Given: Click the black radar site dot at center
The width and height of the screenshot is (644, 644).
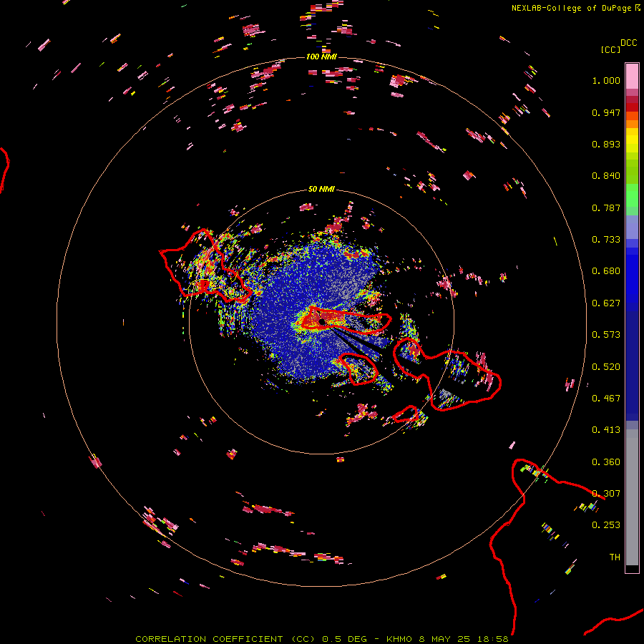Looking at the screenshot, I should (x=322, y=321).
